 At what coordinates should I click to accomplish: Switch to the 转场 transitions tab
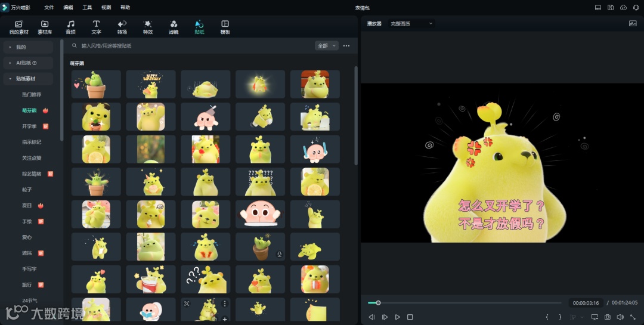(x=122, y=27)
